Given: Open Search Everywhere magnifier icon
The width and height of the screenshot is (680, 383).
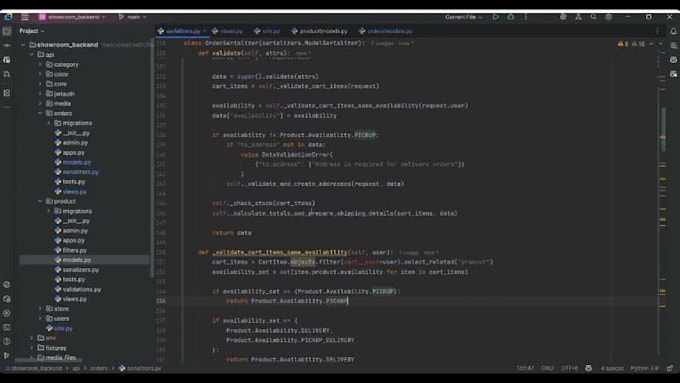Looking at the screenshot, I should 593,17.
